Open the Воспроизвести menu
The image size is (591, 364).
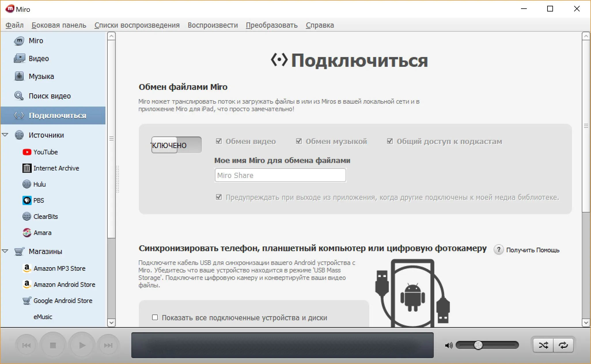[213, 25]
